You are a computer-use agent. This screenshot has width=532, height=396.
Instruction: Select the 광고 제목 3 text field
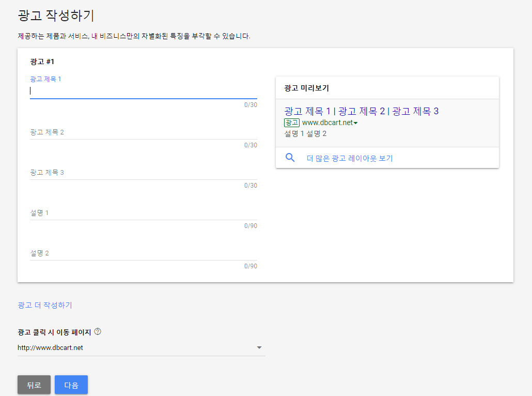tap(143, 173)
